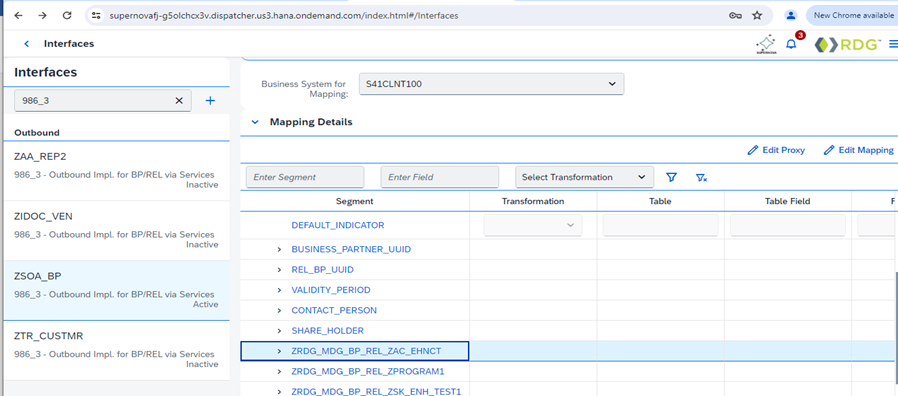Open the hamburger menu beside RDG
The image size is (898, 396).
pos(893,44)
